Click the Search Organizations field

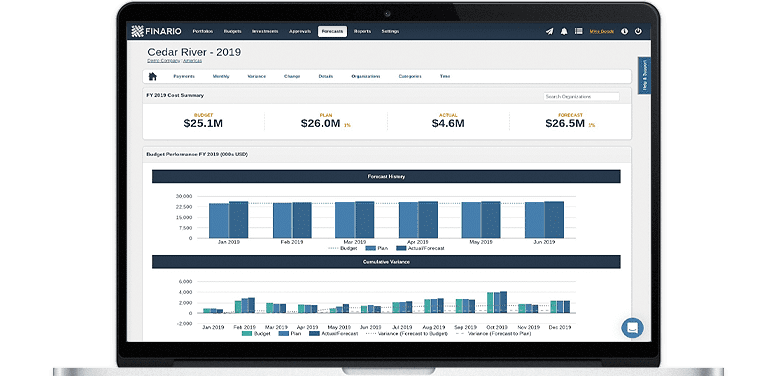[x=581, y=97]
